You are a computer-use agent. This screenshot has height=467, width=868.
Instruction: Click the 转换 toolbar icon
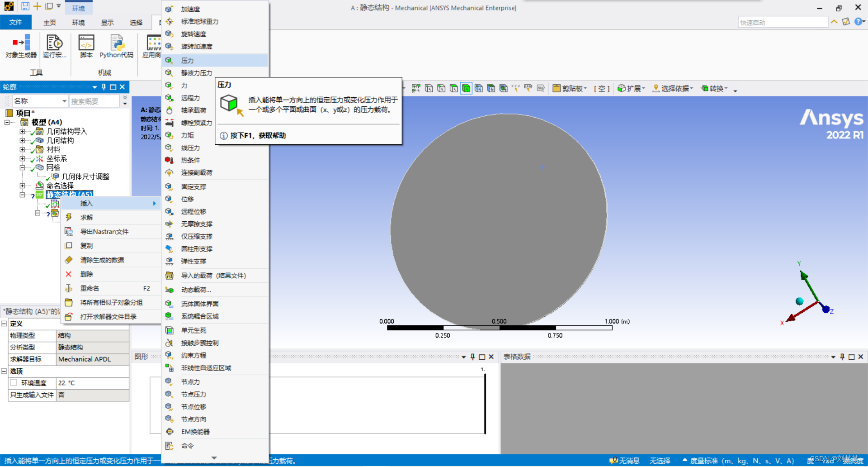[x=714, y=89]
